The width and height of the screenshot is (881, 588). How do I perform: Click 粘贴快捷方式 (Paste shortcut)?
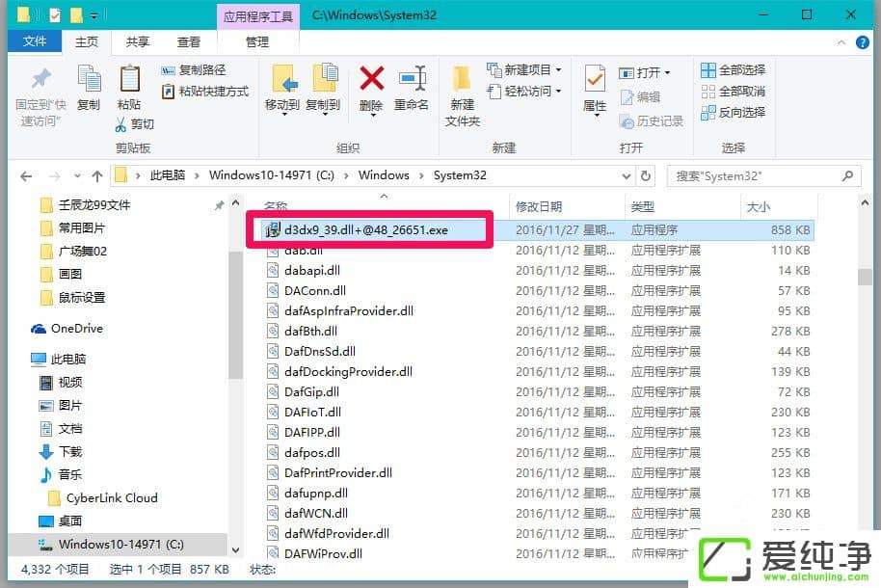[205, 92]
